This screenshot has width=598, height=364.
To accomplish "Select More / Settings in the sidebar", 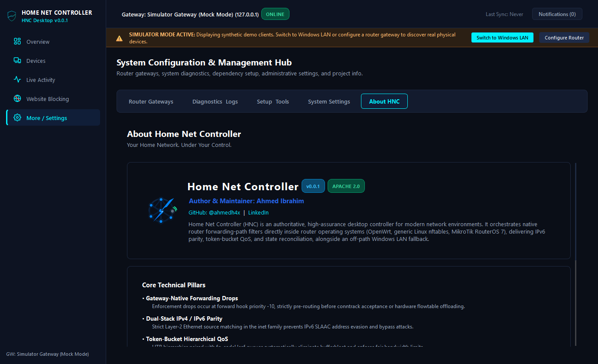I will coord(53,117).
